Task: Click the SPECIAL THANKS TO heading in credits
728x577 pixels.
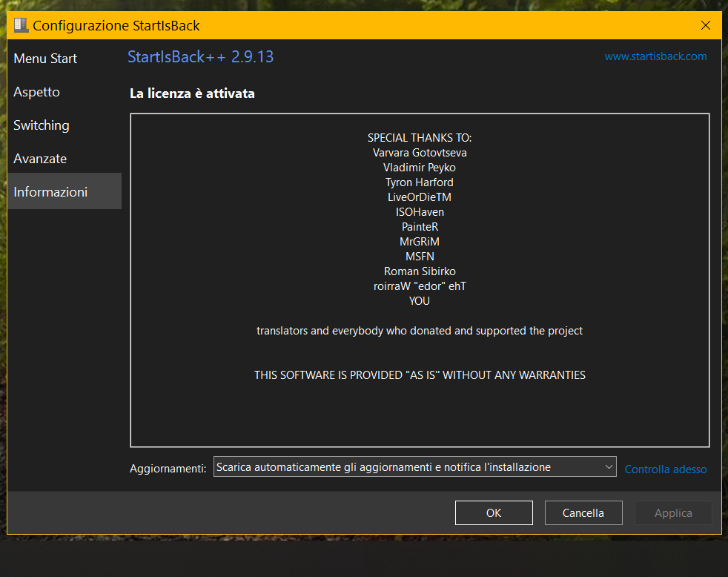Action: click(x=420, y=138)
